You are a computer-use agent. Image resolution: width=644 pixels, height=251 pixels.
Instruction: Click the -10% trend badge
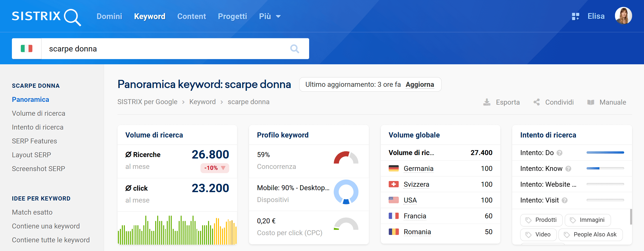point(215,168)
